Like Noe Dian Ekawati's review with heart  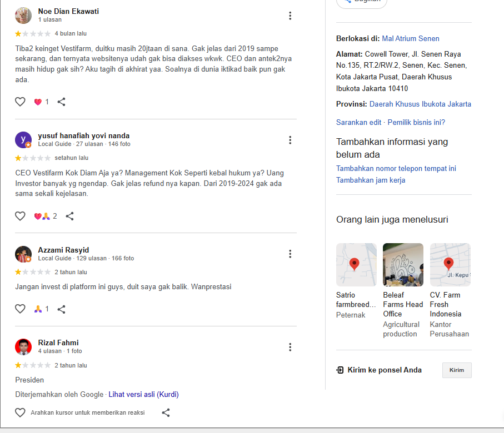20,102
